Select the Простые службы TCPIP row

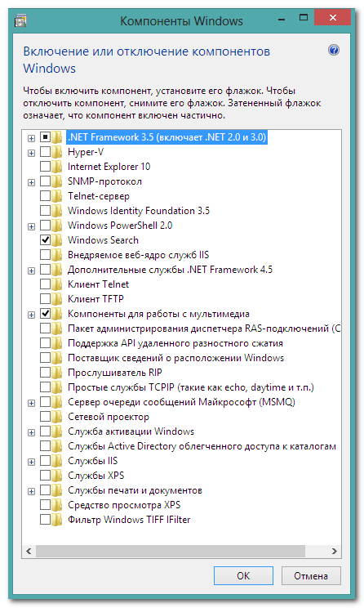tap(190, 387)
